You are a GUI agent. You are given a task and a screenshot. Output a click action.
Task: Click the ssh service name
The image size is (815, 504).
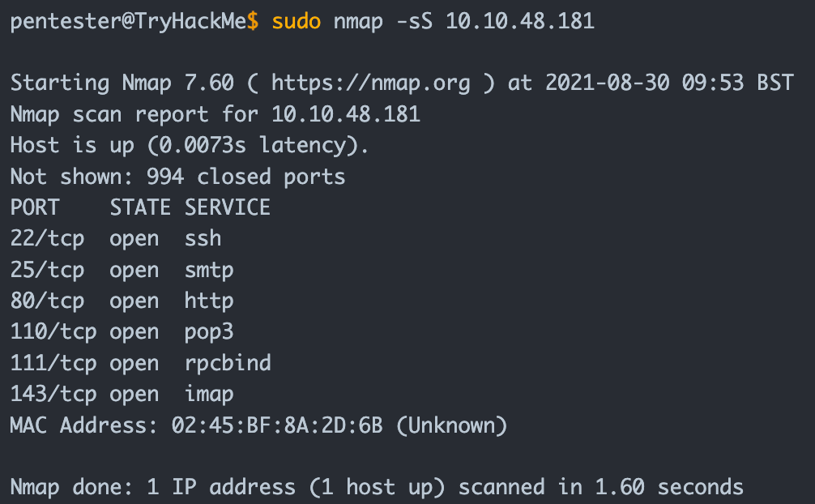click(x=203, y=238)
